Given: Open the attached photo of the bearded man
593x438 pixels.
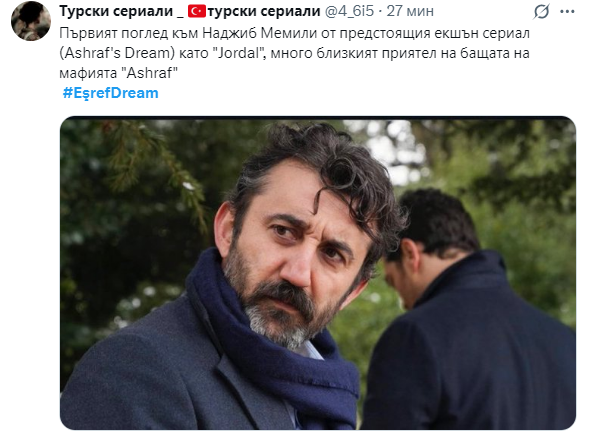Looking at the screenshot, I should [318, 273].
